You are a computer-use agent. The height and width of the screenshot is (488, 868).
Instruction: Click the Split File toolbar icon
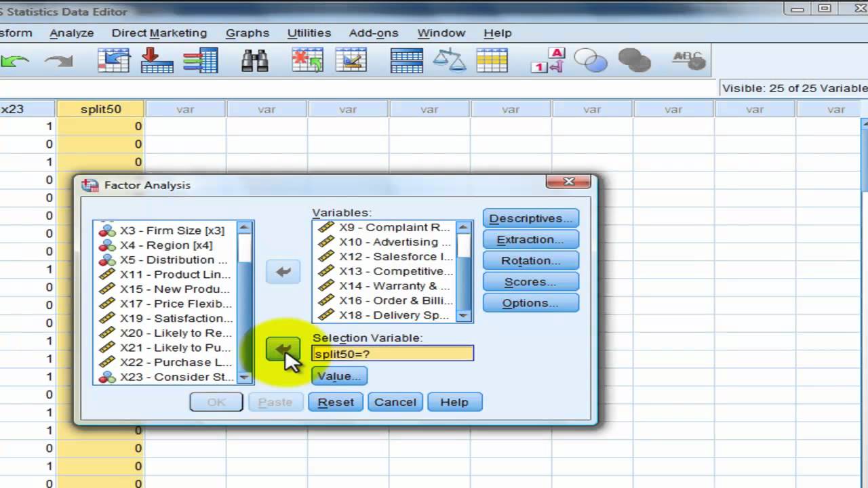tap(407, 61)
